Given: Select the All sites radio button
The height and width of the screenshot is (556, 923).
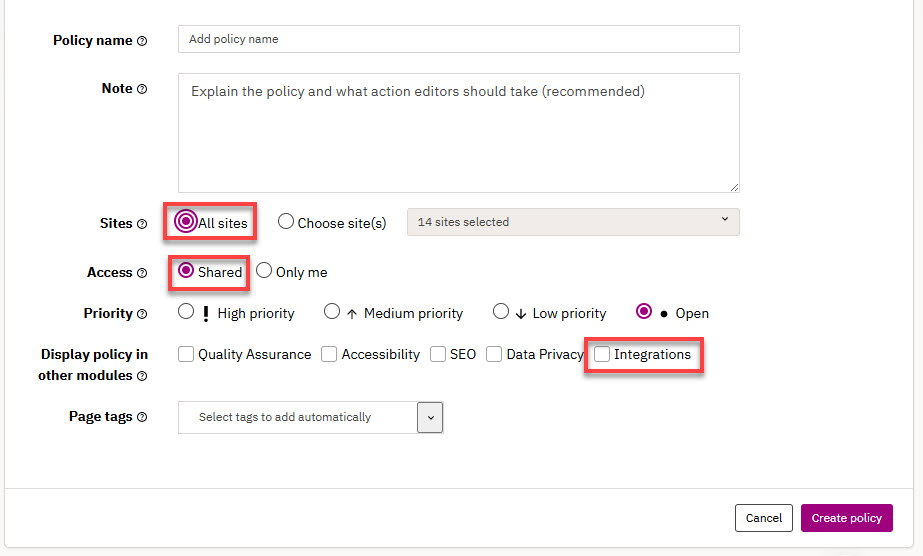Looking at the screenshot, I should pos(185,221).
